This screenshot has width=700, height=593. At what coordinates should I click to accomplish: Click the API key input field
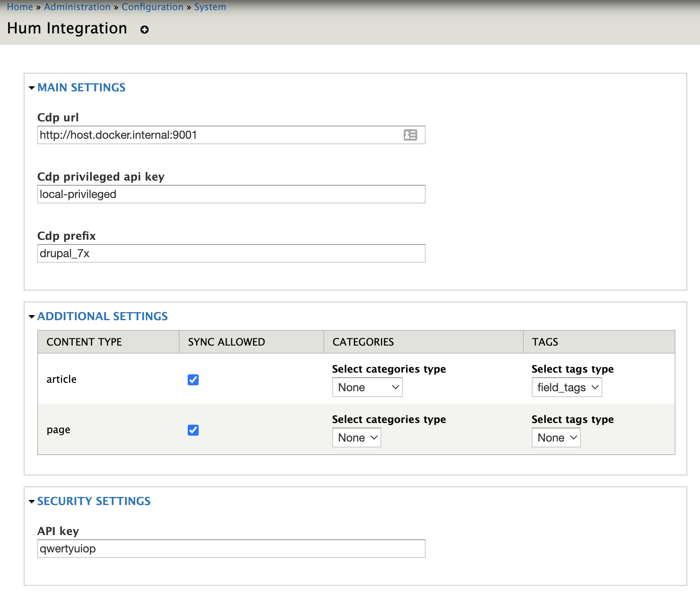click(x=231, y=549)
